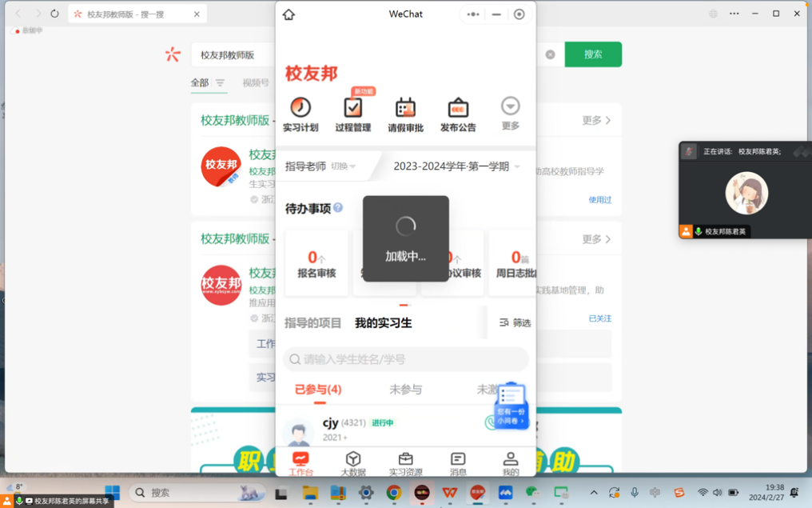Screen dimensions: 812x508
Task: Open File Explorer from the taskbar
Action: click(310, 493)
